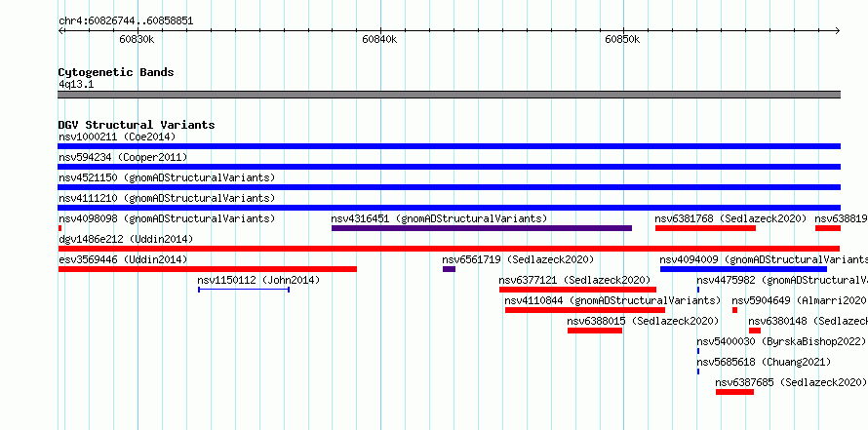868x430 pixels.
Task: Open nsv6377121 (Sedlazeck2020) label
Action: coord(574,280)
